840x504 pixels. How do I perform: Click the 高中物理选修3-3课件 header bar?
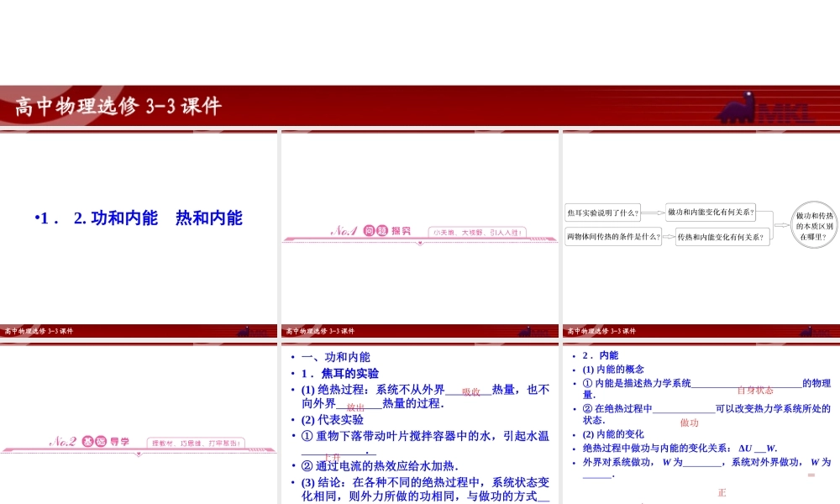(x=118, y=107)
